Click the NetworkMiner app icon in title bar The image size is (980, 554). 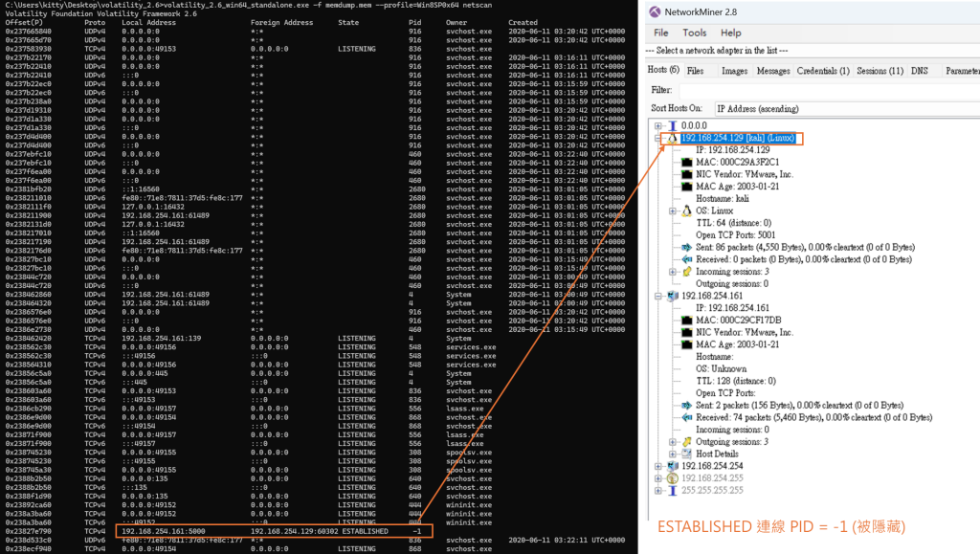[x=655, y=11]
